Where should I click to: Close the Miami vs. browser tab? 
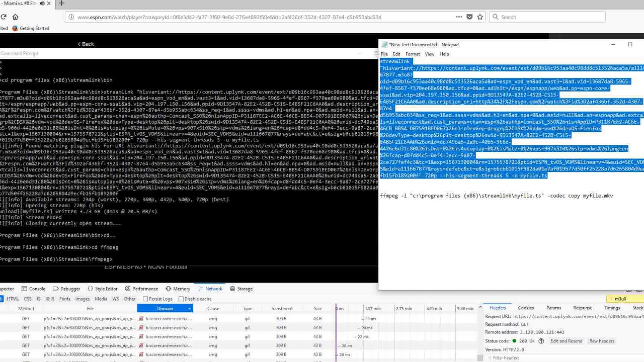pos(50,4)
